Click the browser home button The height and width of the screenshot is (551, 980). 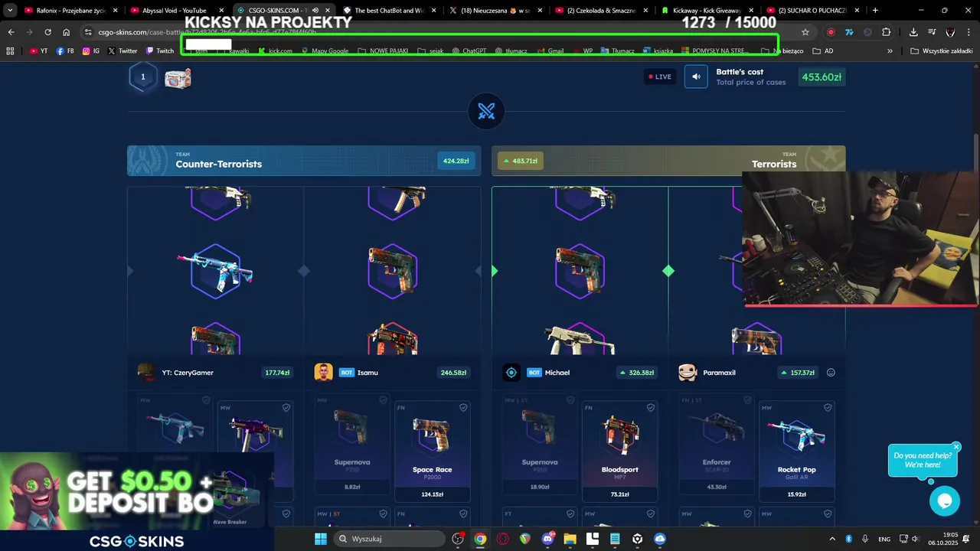(x=66, y=32)
